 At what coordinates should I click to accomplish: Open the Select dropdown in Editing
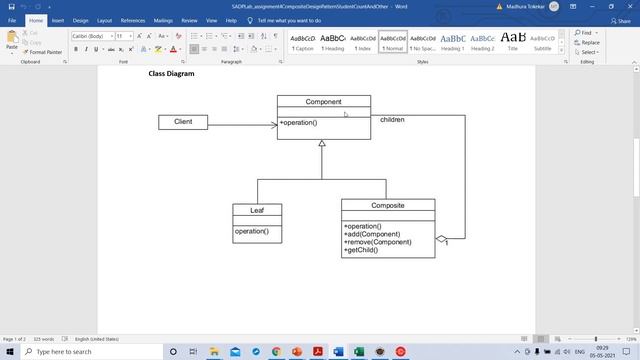pos(587,52)
